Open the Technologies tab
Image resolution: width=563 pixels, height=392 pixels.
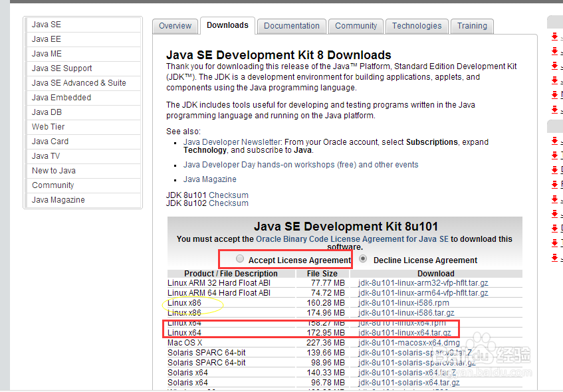click(417, 26)
